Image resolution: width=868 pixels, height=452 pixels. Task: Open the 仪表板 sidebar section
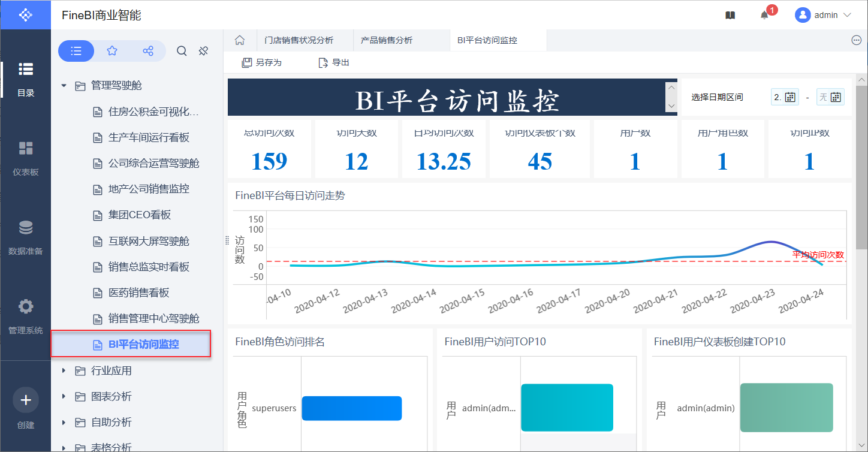click(x=26, y=158)
